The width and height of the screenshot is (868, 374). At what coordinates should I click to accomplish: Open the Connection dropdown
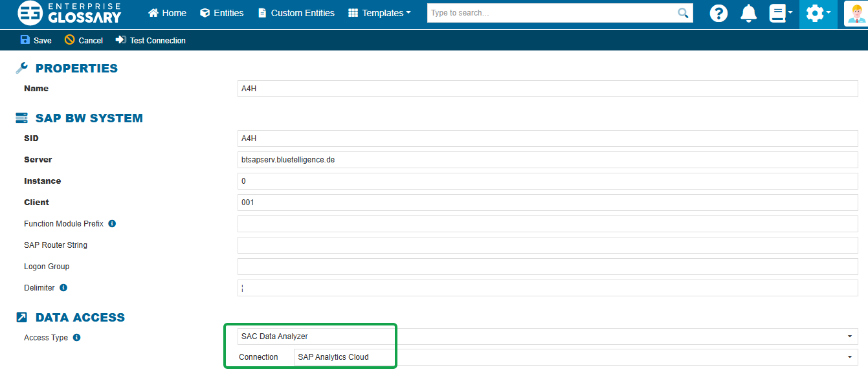(x=576, y=357)
